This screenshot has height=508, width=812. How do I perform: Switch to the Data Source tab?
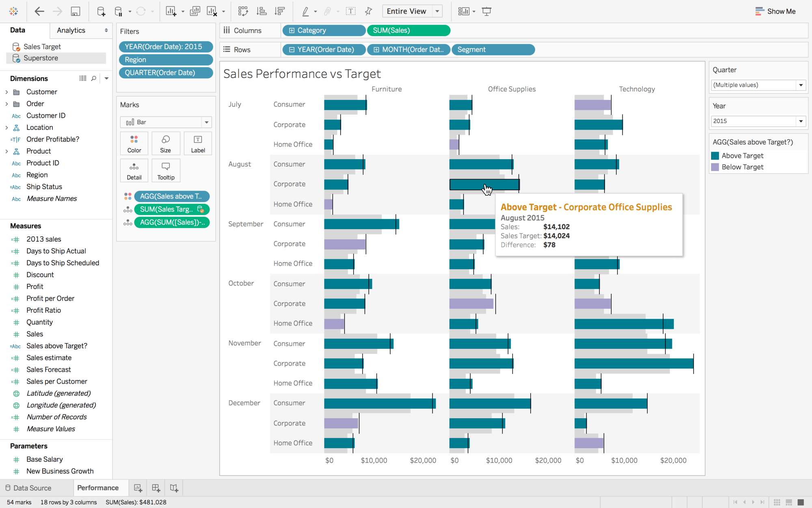click(x=32, y=488)
